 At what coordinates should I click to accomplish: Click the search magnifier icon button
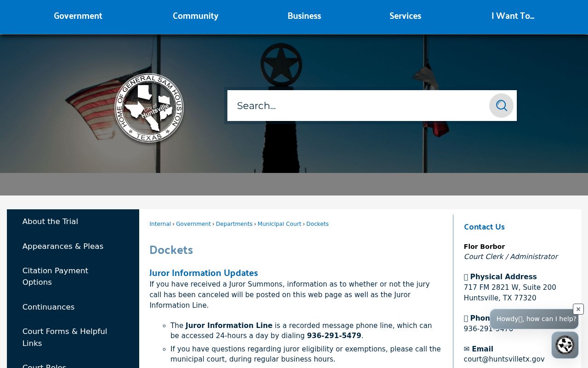pos(501,106)
